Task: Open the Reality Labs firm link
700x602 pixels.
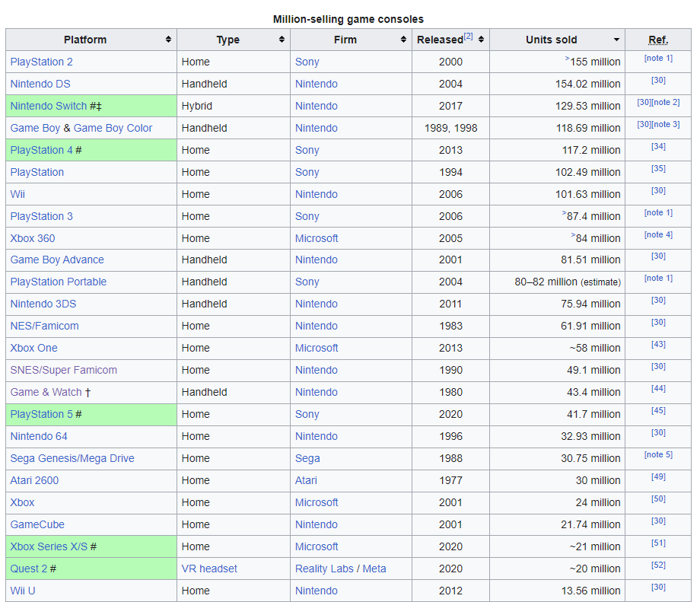Action: pyautogui.click(x=324, y=569)
